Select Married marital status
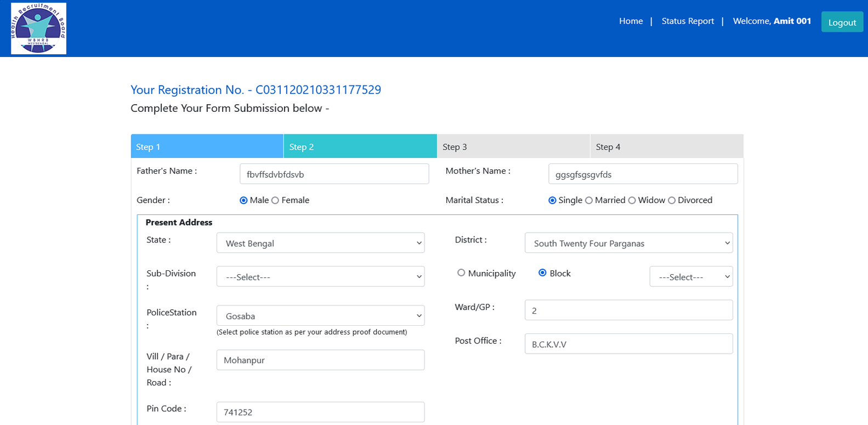868x425 pixels. pyautogui.click(x=589, y=201)
